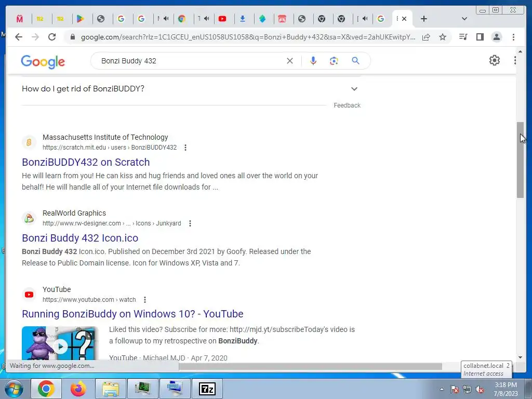Open options for YouTube result

pos(145,300)
